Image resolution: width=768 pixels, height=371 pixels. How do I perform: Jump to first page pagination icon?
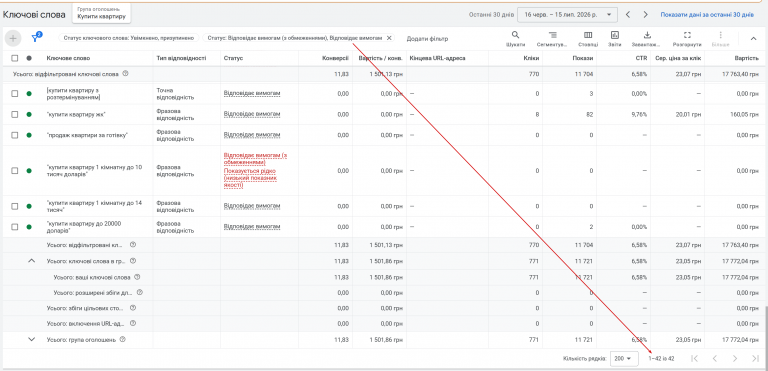tap(694, 358)
